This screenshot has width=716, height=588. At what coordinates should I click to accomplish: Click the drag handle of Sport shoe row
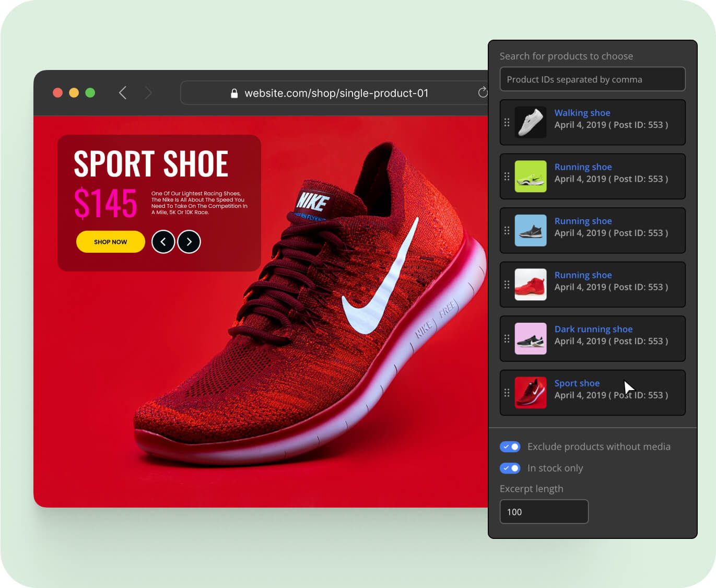(x=507, y=393)
